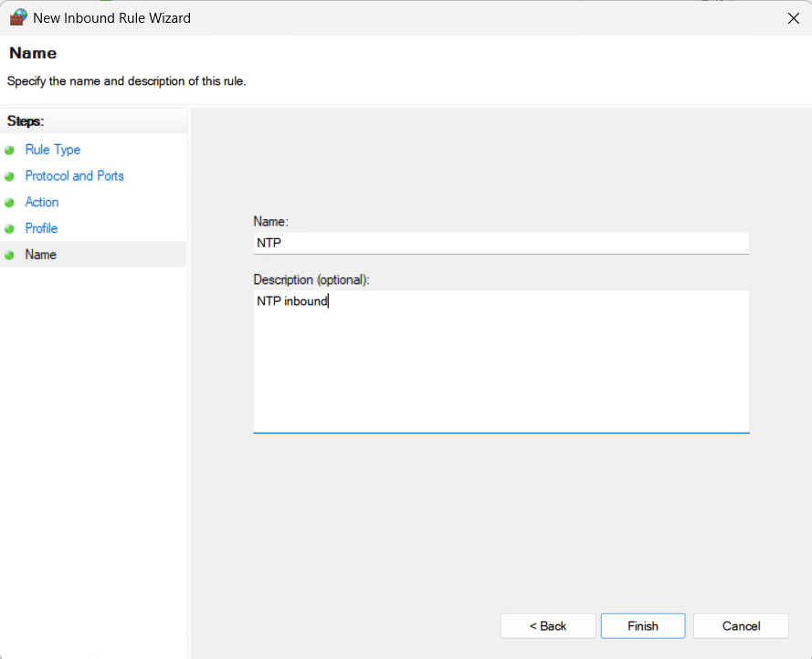Click the green bullet beside the Name step
The height and width of the screenshot is (659, 812).
(x=10, y=256)
